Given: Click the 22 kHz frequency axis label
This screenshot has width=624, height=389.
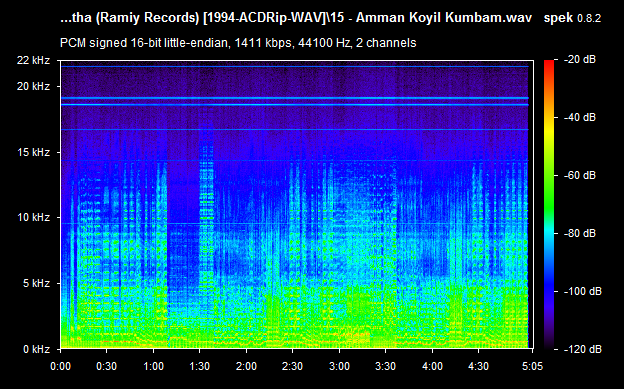Looking at the screenshot, I should (x=33, y=60).
